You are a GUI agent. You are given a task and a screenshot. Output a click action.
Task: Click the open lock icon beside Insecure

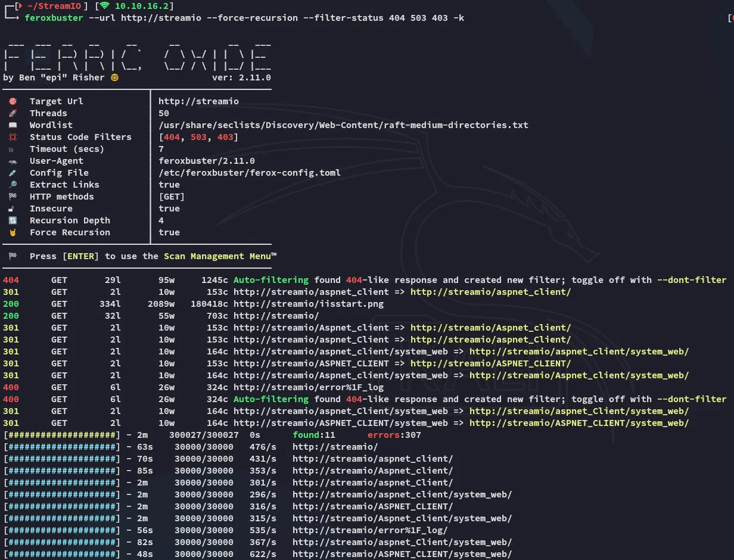[13, 209]
